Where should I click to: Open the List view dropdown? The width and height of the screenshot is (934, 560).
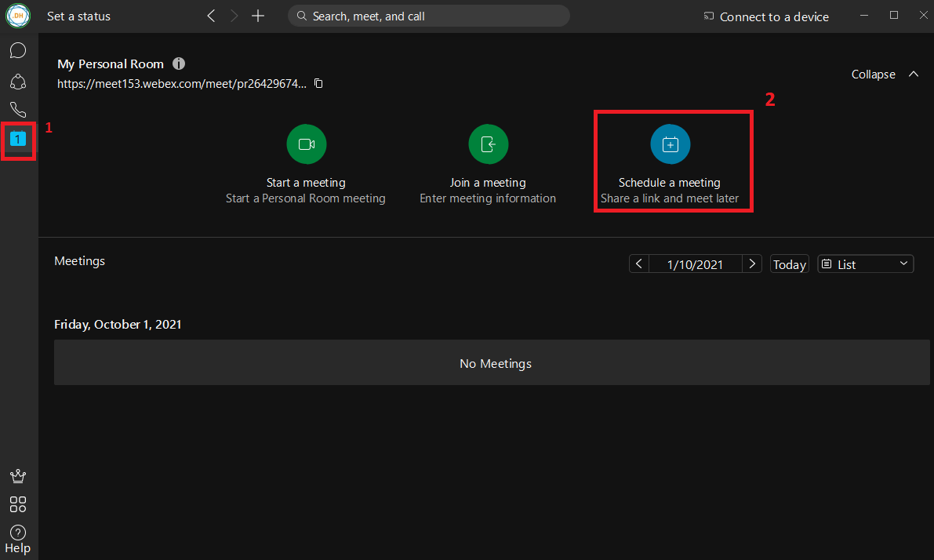pos(865,264)
